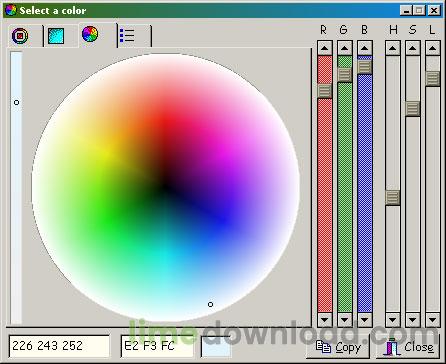
Task: Click the hex field E2 F3 FC
Action: 157,346
